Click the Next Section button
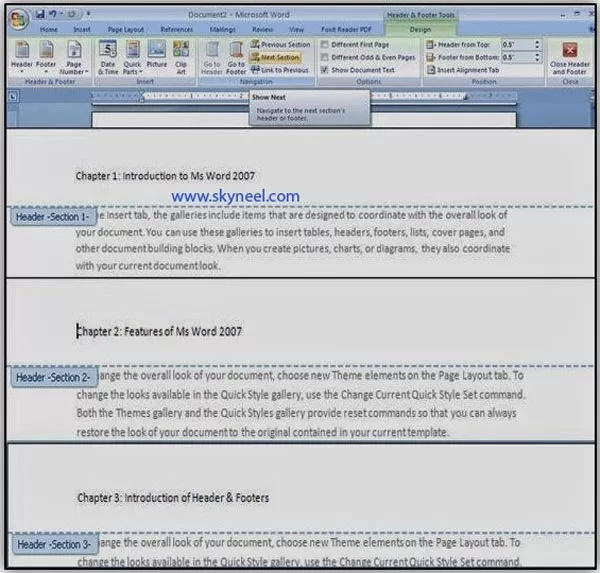Screen dimensions: 600x573 point(275,57)
